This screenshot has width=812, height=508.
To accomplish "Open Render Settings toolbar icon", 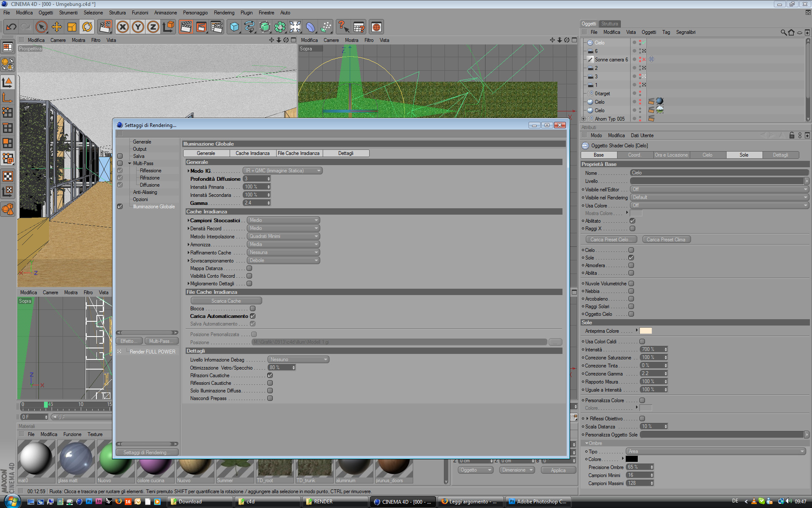I will pos(217,27).
